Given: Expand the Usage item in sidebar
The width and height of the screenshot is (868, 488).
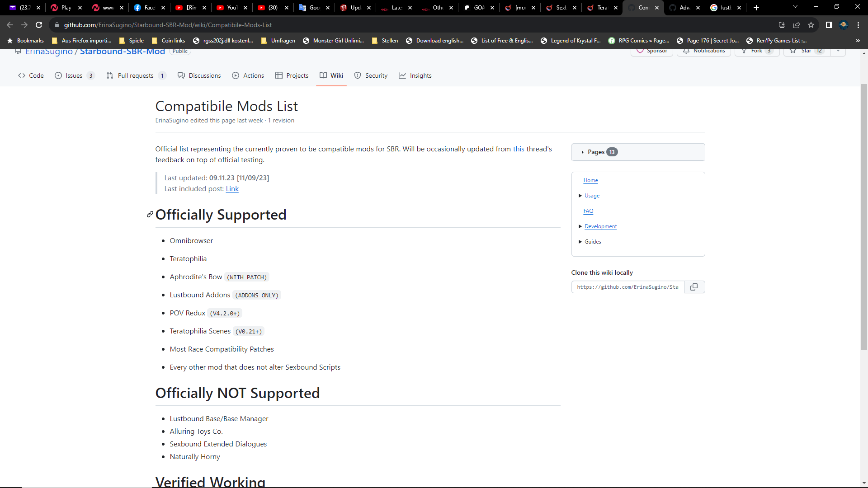Looking at the screenshot, I should pyautogui.click(x=580, y=196).
